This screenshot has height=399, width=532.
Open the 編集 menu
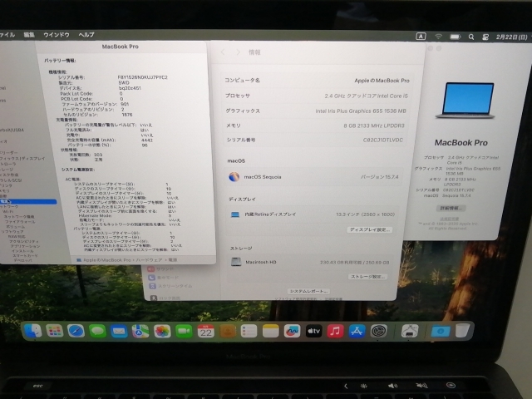(29, 35)
